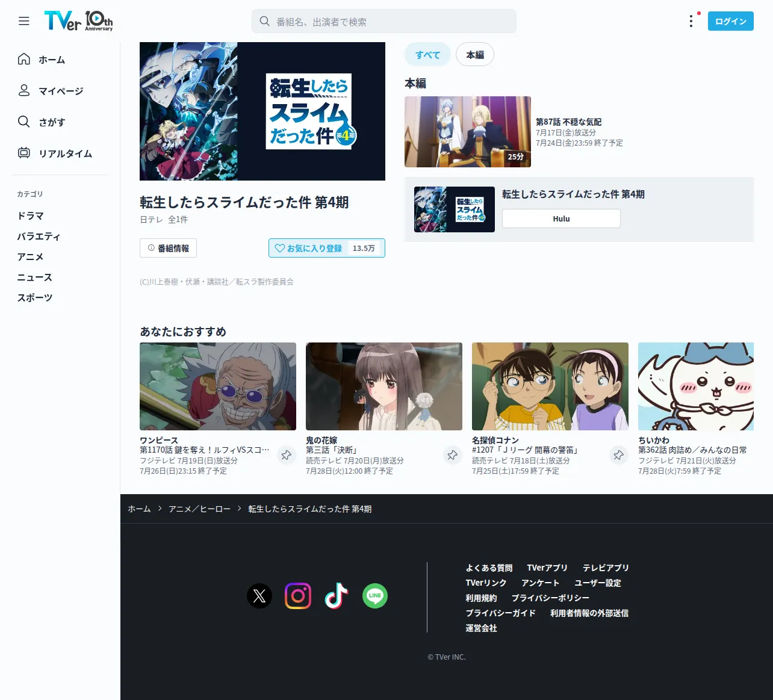The width and height of the screenshot is (773, 700).
Task: Go to ホーム in the sidebar
Action: click(x=52, y=60)
